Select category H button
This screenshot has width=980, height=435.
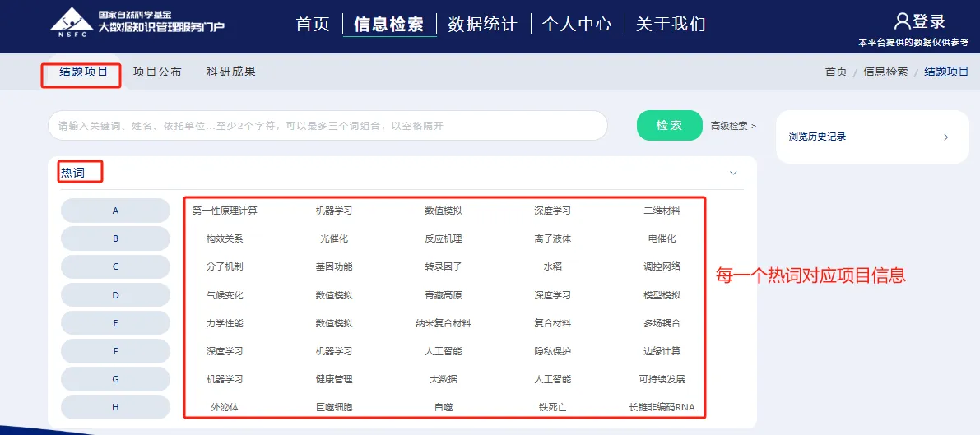click(x=115, y=407)
